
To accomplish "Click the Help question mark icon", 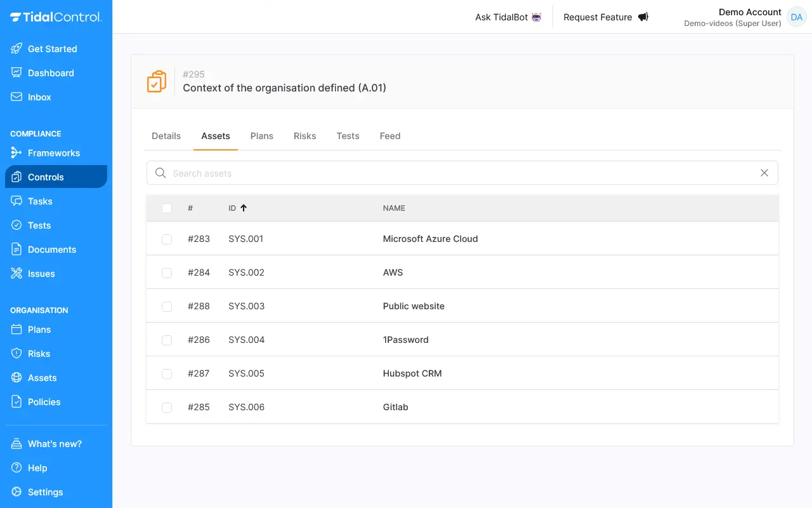I will [16, 468].
